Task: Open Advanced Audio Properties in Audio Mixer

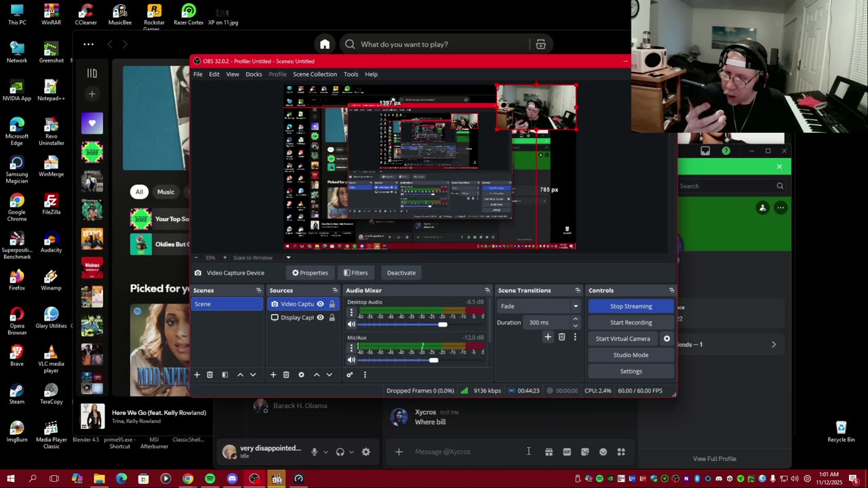Action: (350, 375)
